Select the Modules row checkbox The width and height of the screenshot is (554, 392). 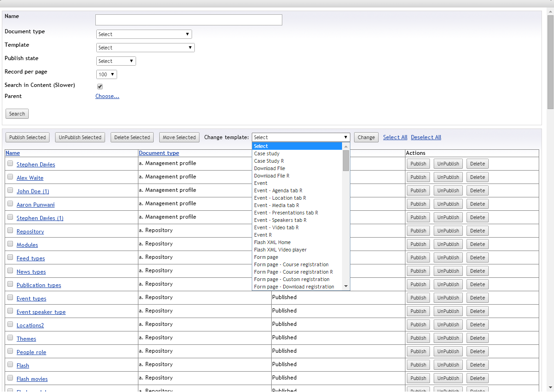(x=10, y=244)
